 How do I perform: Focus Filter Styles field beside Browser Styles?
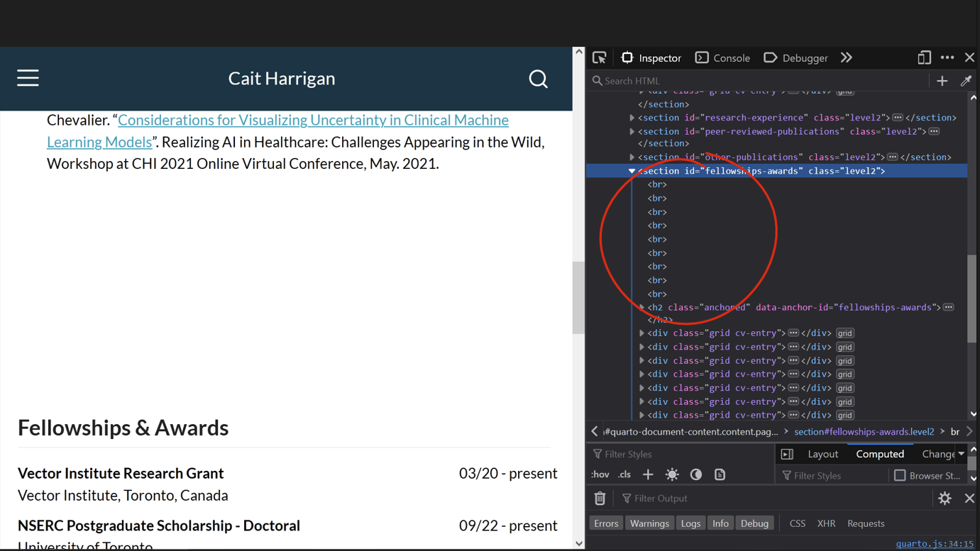tap(832, 475)
